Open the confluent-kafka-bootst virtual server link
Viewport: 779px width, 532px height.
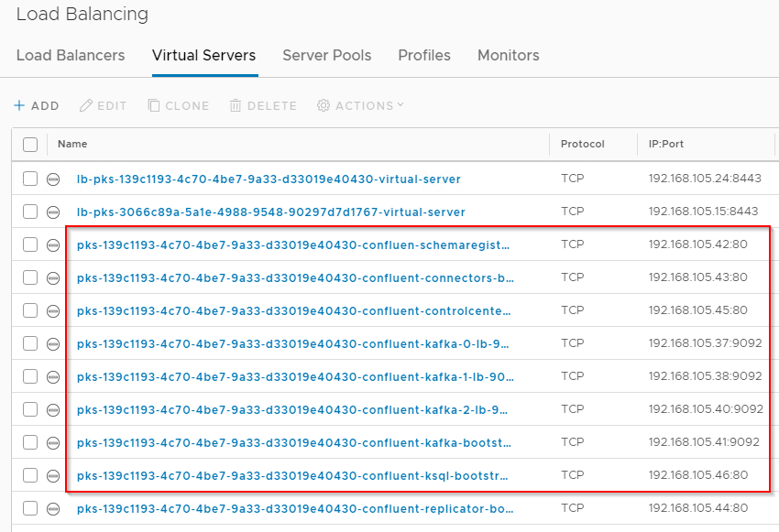(x=293, y=442)
